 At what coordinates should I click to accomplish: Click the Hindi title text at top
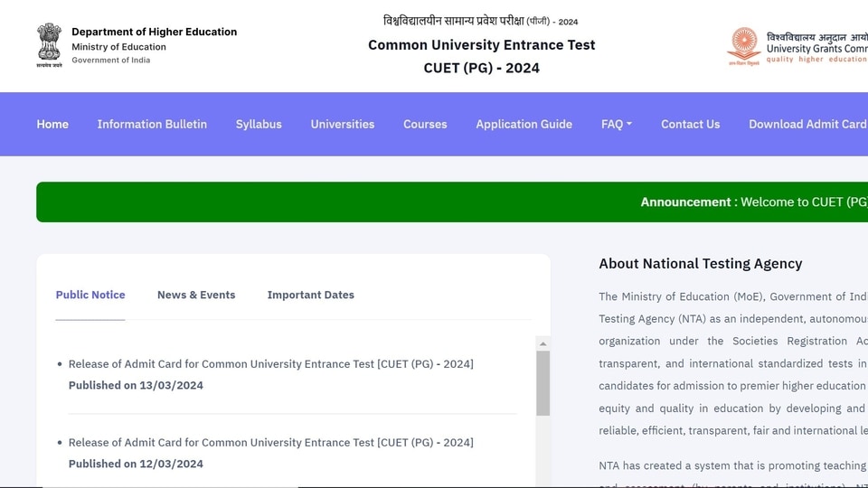(x=480, y=21)
